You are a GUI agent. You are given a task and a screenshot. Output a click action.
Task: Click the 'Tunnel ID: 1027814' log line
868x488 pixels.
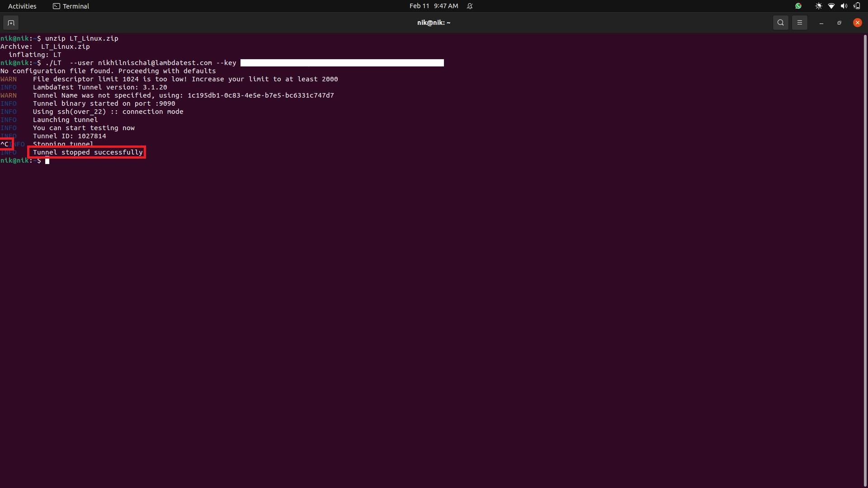click(x=69, y=136)
